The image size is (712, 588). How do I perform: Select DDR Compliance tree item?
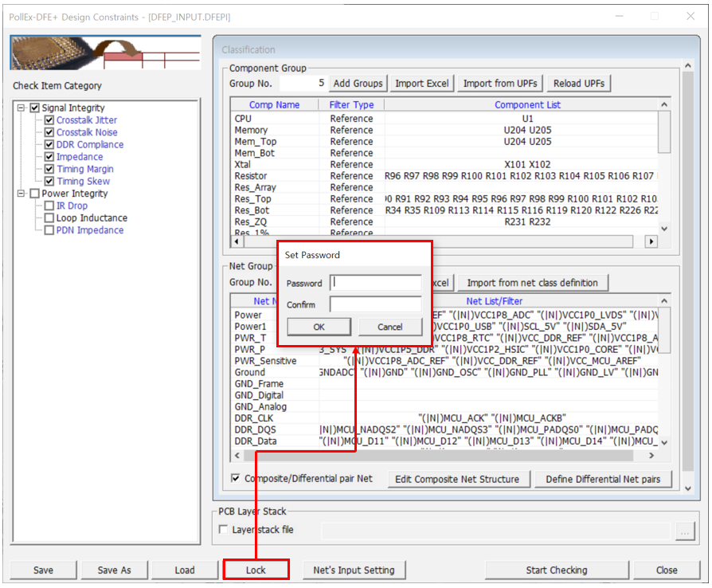pyautogui.click(x=89, y=145)
